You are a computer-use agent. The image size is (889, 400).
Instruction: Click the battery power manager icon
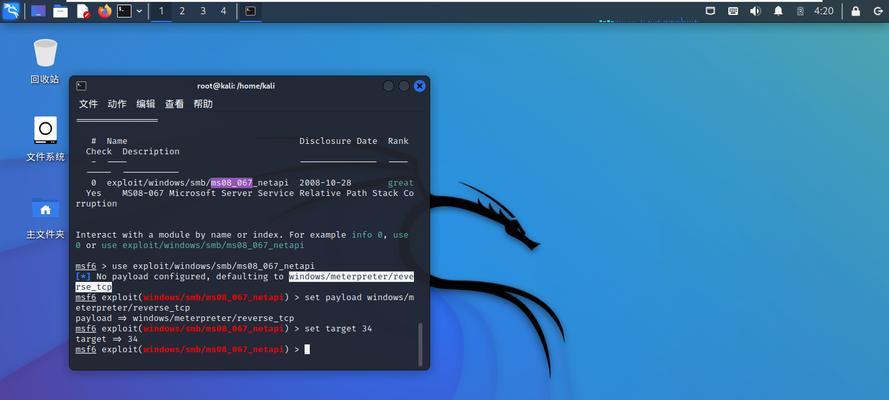point(800,11)
